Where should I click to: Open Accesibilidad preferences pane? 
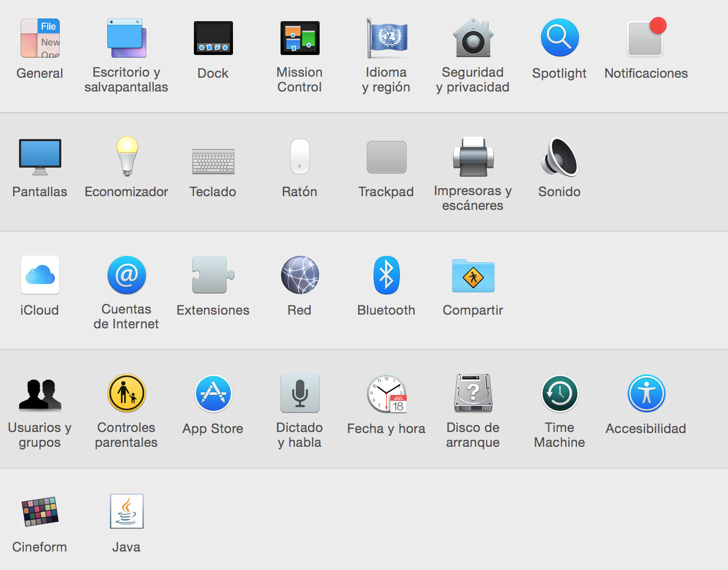[x=646, y=394]
